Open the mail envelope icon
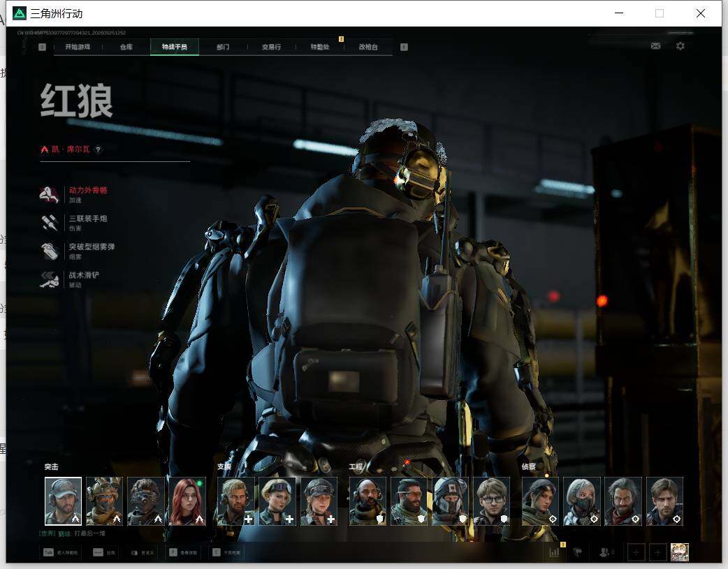 pos(655,46)
